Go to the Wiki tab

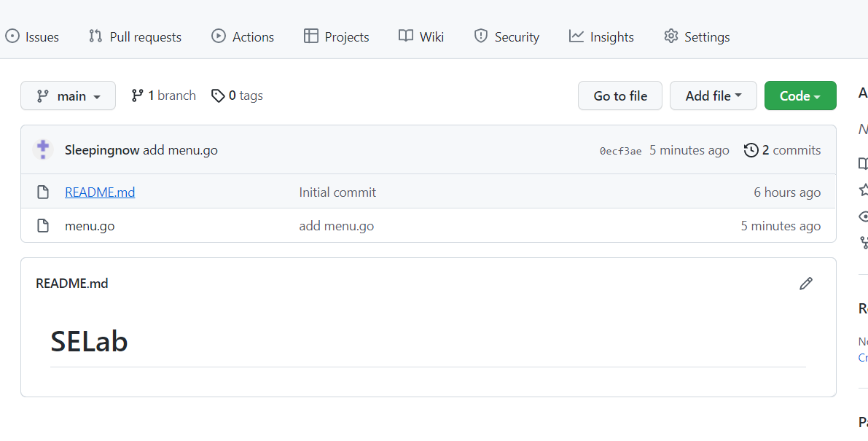[x=421, y=36]
